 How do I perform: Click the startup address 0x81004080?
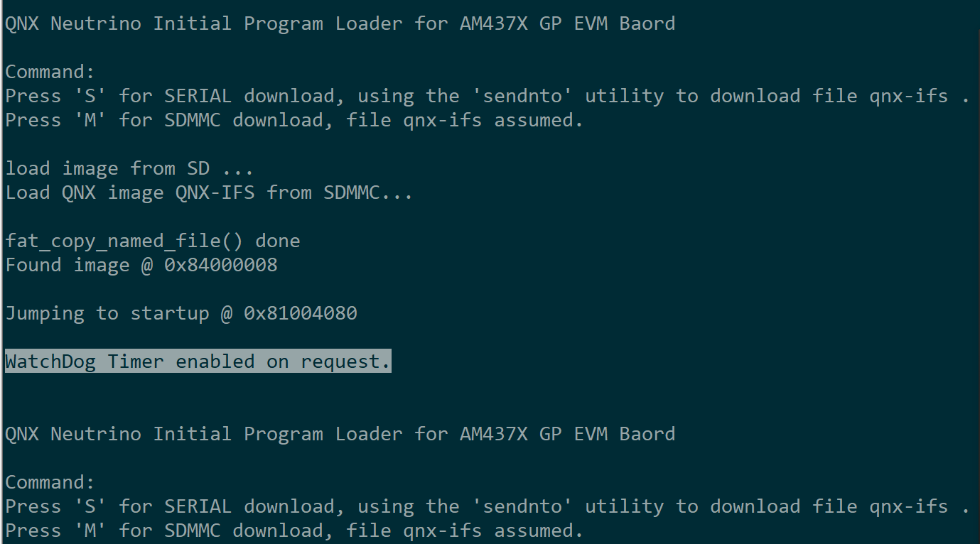click(300, 313)
